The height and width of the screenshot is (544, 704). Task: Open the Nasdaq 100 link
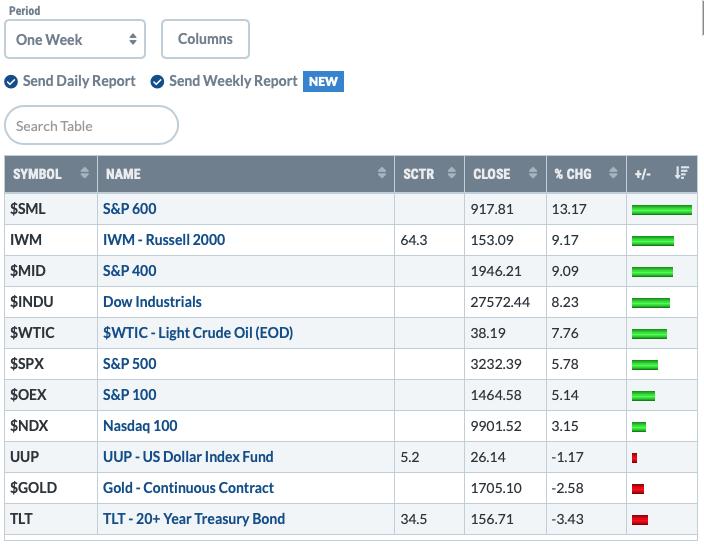pyautogui.click(x=140, y=426)
